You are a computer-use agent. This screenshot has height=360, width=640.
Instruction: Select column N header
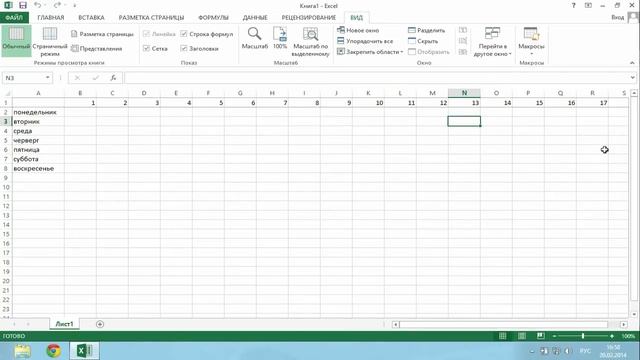coord(464,93)
